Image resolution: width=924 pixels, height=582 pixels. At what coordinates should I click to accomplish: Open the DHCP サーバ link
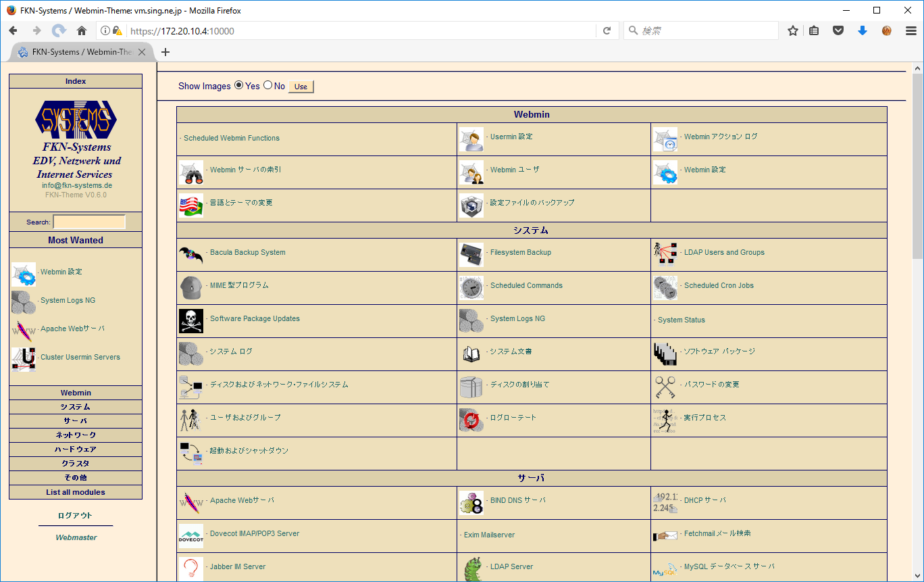705,500
